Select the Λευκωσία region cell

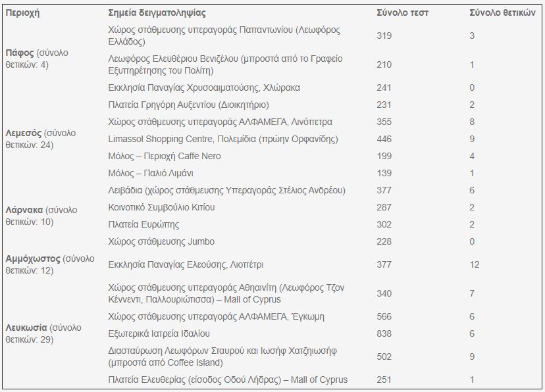point(43,333)
